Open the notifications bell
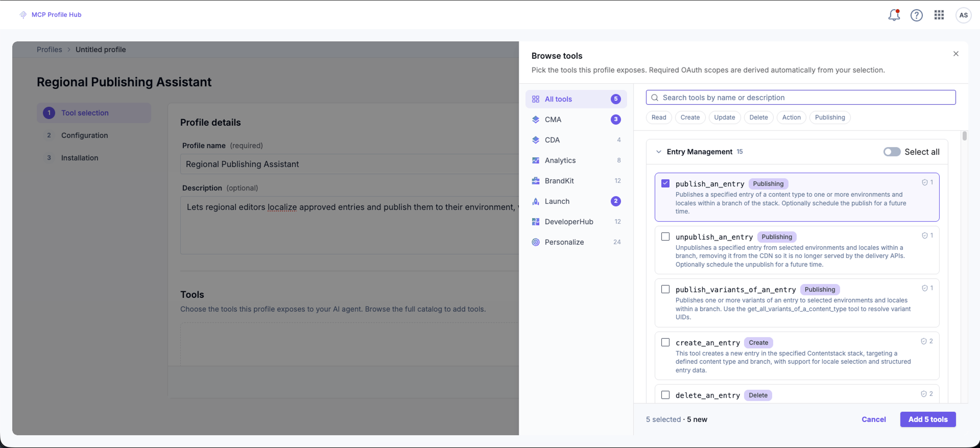 [x=894, y=15]
